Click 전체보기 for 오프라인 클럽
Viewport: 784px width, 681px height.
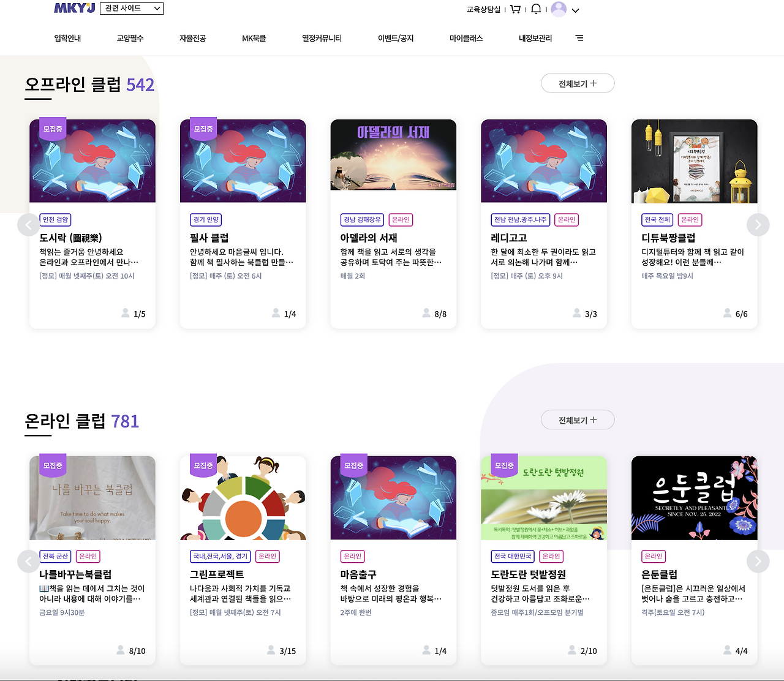(577, 83)
